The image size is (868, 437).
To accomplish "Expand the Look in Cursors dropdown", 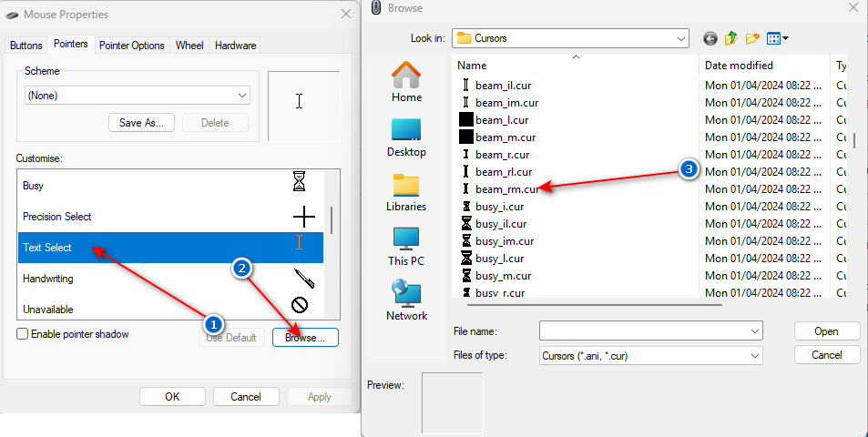I will (681, 38).
